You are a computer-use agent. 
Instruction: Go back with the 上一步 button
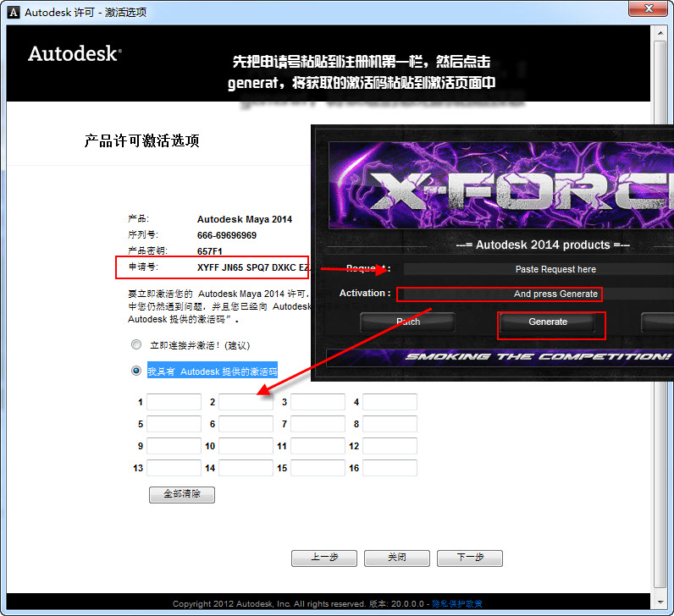tap(324, 558)
